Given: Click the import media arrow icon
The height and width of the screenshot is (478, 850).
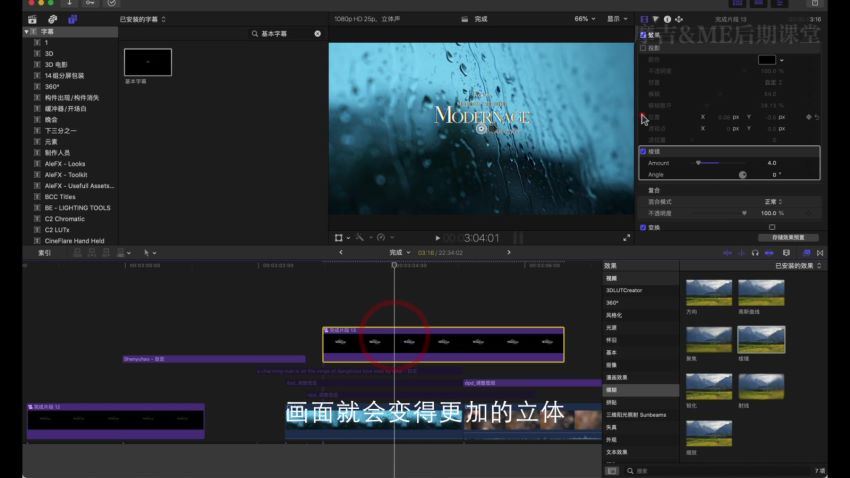Looking at the screenshot, I should 69,3.
